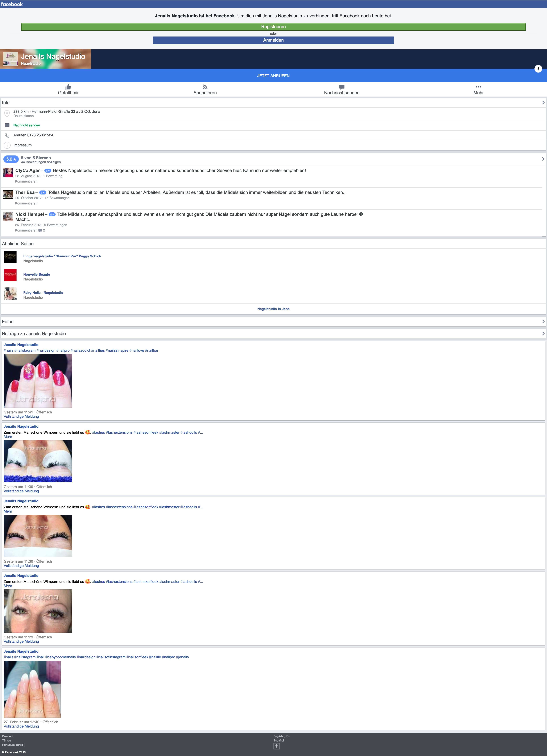Open Jenails Nagelstudio profile picture

10,59
